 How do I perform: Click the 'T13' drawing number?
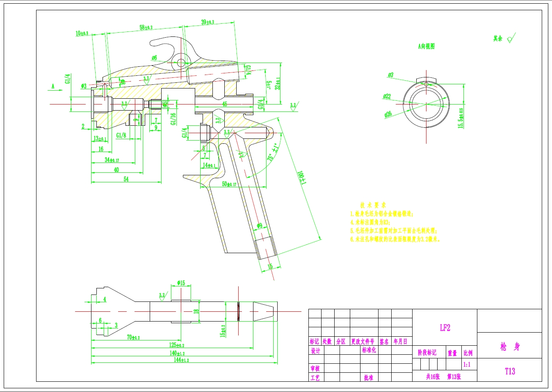click(x=510, y=371)
